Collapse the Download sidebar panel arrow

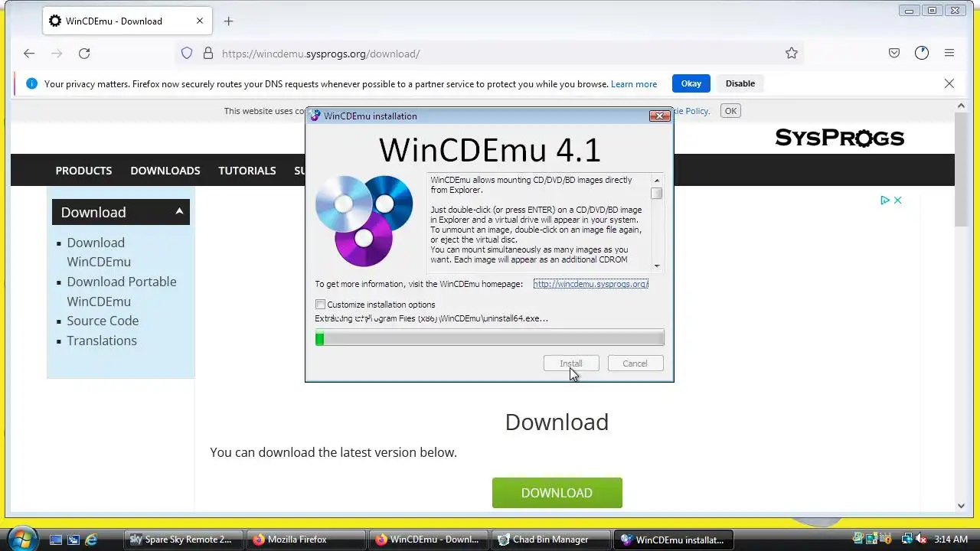click(x=179, y=211)
